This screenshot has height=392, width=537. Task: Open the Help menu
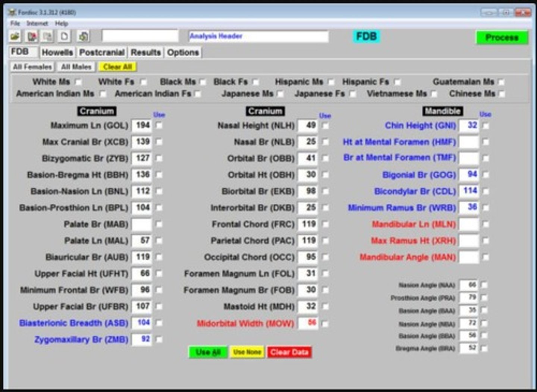pos(62,23)
